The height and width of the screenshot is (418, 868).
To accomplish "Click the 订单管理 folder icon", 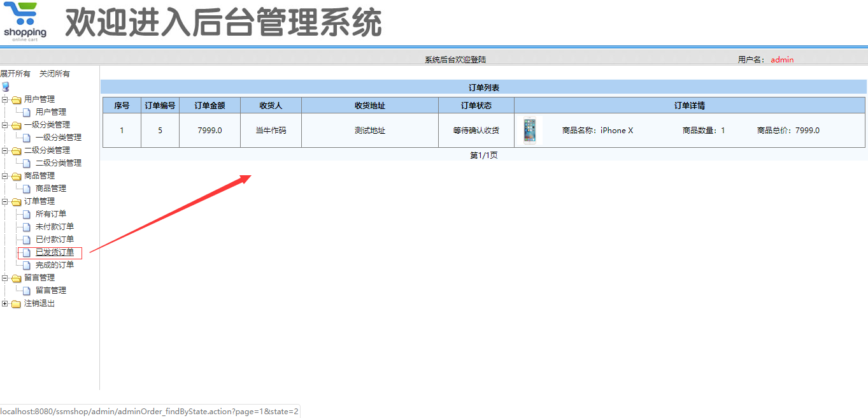I will pyautogui.click(x=16, y=201).
